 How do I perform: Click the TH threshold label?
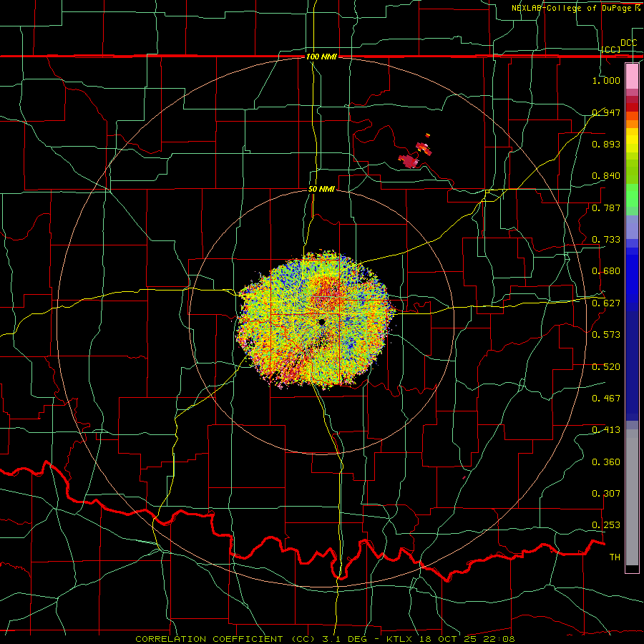[x=615, y=557]
